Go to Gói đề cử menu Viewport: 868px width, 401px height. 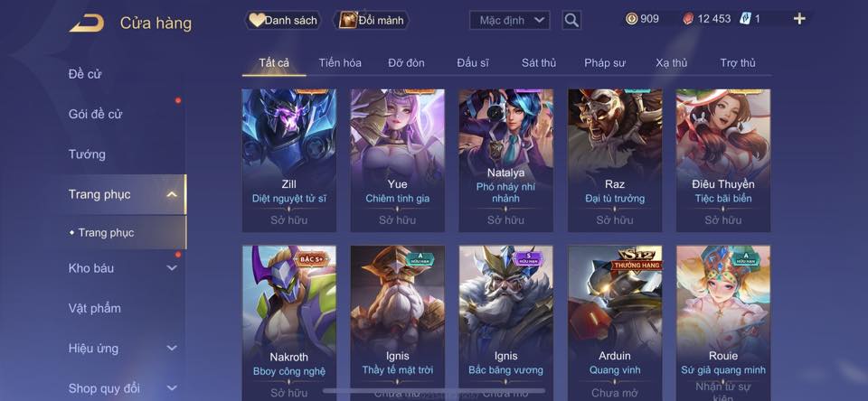(x=95, y=114)
